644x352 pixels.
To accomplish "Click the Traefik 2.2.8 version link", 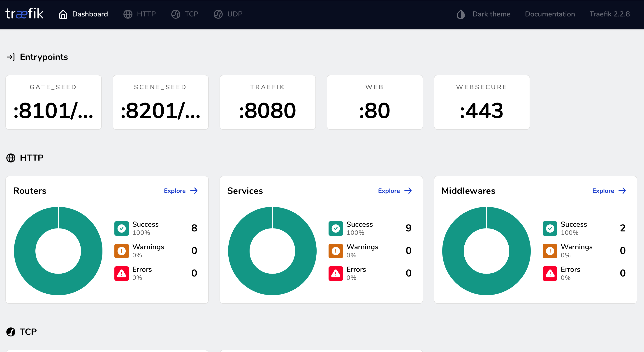I will [609, 14].
